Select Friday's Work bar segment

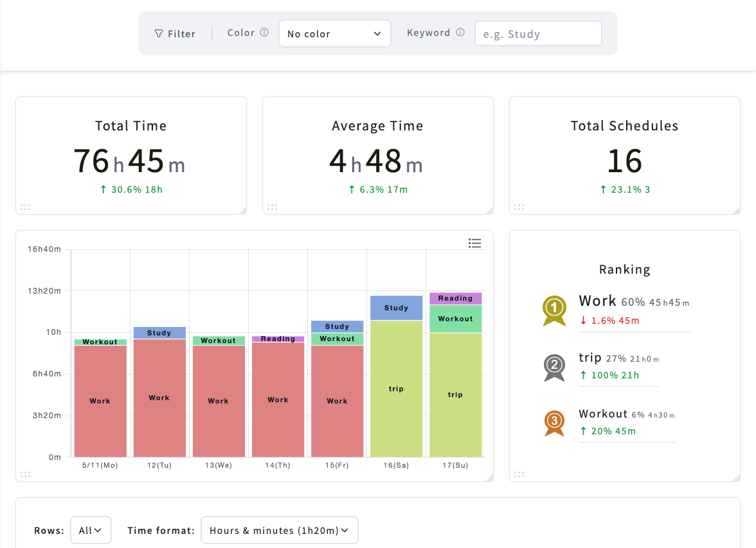point(337,401)
